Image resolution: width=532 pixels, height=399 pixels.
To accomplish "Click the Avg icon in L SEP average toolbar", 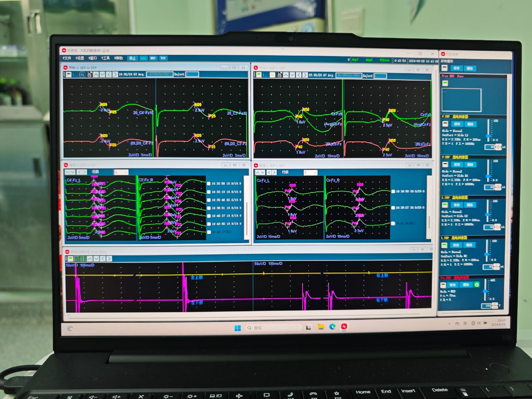I will click(x=272, y=75).
